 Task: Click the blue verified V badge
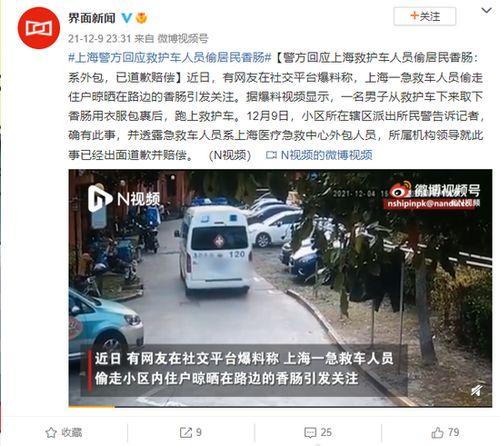[x=127, y=18]
